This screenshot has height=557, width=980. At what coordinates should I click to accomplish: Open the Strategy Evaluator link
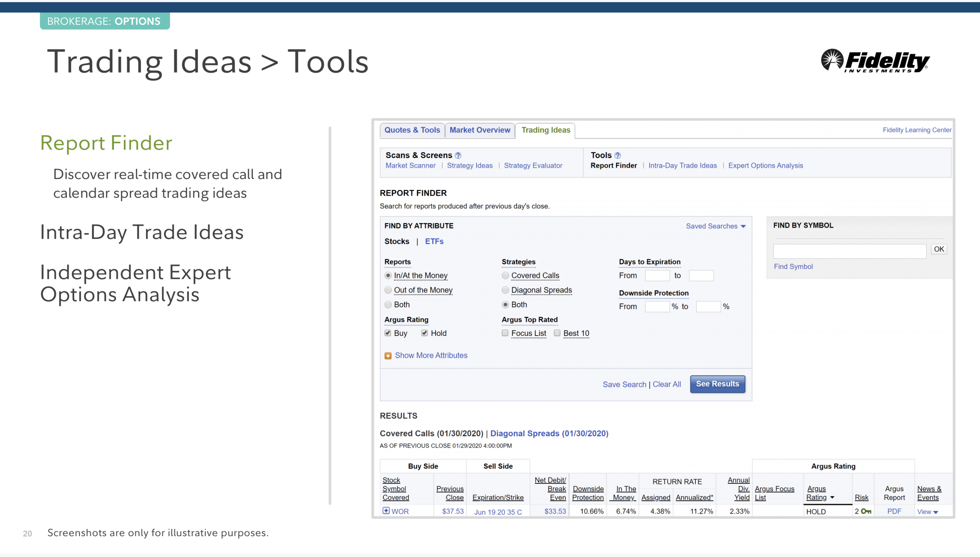pos(533,166)
